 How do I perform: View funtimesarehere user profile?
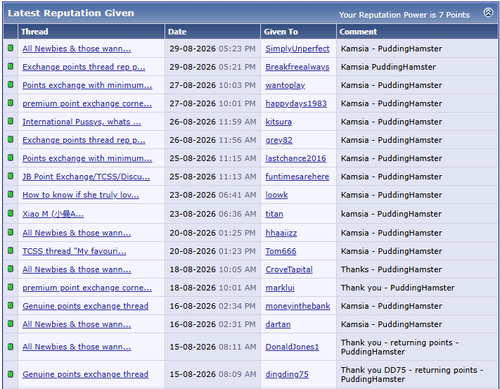tap(297, 177)
